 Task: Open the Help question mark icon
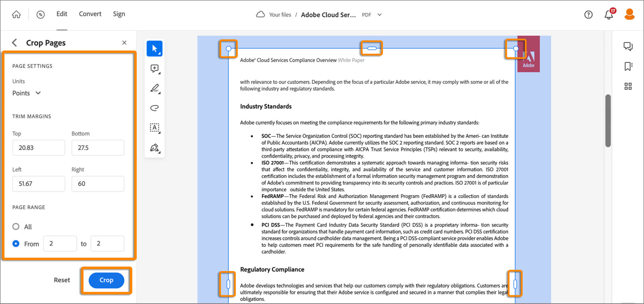[x=588, y=14]
